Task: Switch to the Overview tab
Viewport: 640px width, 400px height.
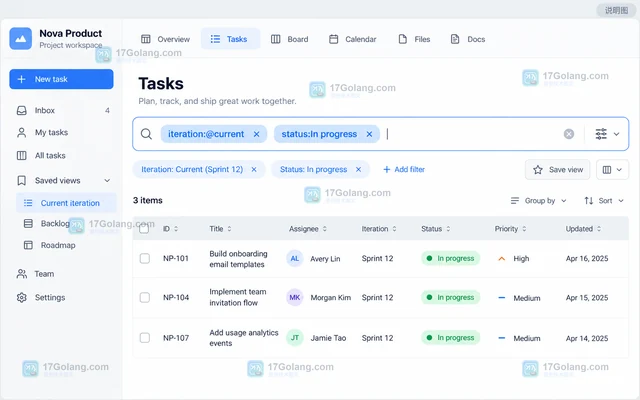Action: 165,39
